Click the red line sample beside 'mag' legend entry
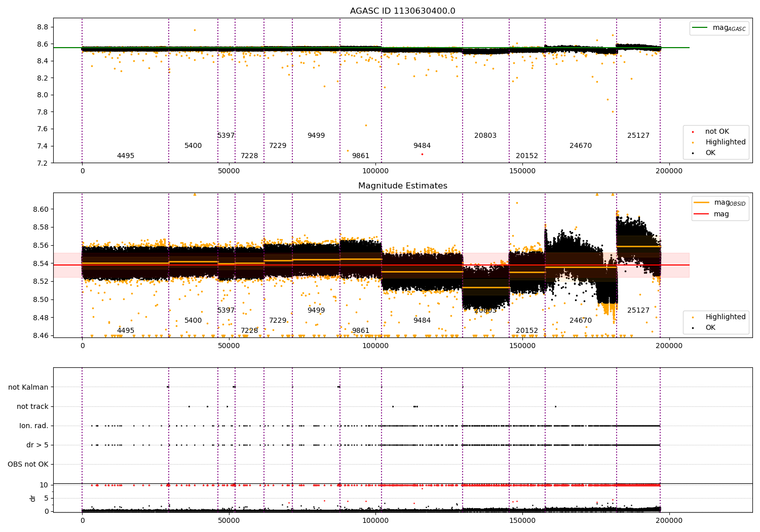760x532 pixels. pyautogui.click(x=702, y=214)
